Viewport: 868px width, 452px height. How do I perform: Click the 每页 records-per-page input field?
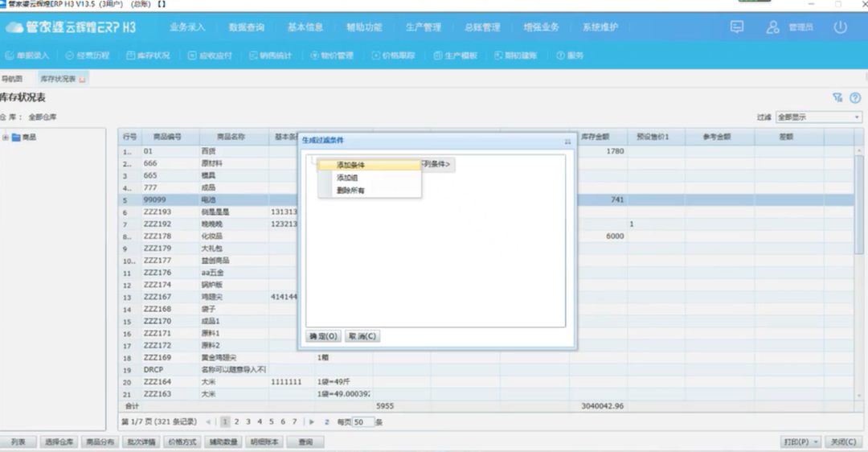(x=363, y=422)
